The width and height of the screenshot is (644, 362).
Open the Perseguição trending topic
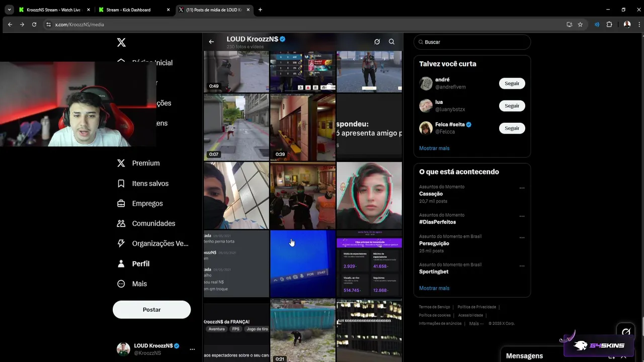coord(434,243)
